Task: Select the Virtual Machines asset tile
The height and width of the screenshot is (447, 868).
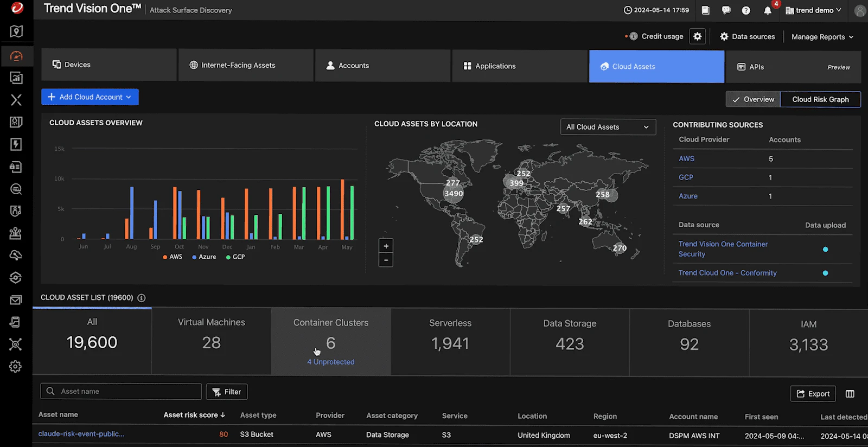Action: tap(212, 342)
